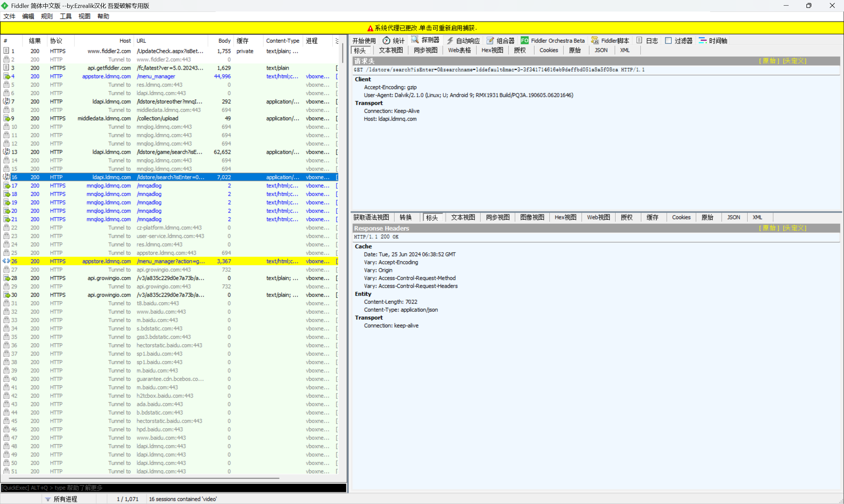Open the response 转换 tab
Screen dimensions: 844x504
pyautogui.click(x=406, y=217)
